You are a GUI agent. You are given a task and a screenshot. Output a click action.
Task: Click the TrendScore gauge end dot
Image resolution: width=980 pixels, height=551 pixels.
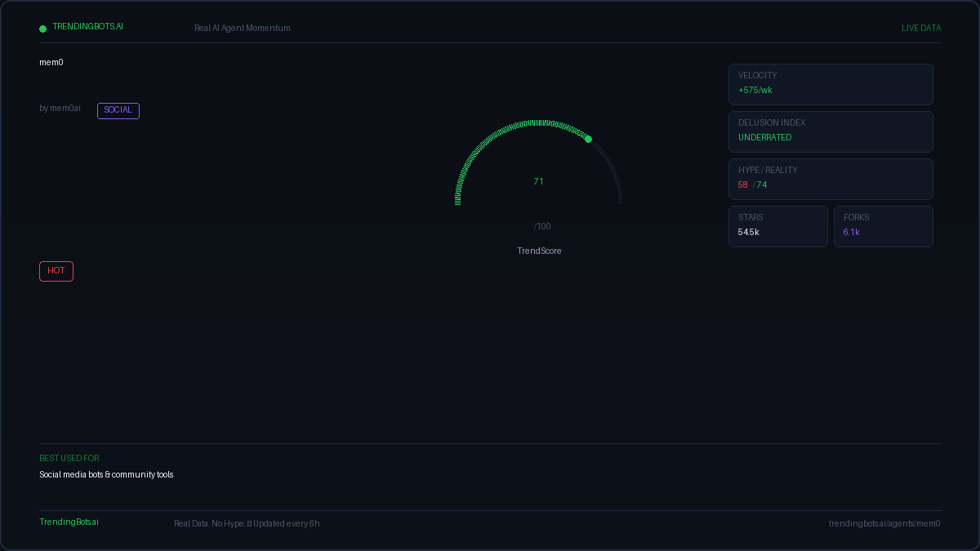(x=588, y=139)
